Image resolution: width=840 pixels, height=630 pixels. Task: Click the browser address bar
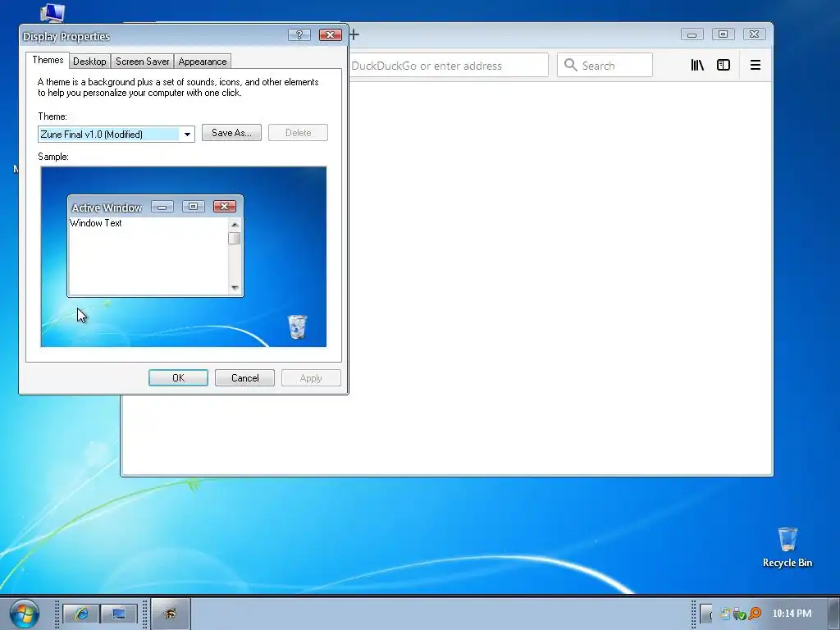point(449,66)
